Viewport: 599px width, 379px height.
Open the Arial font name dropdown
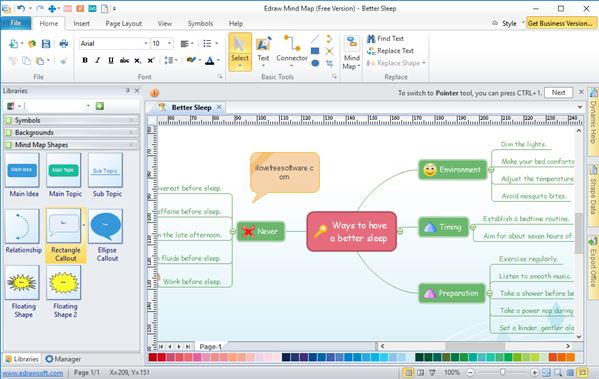[x=146, y=44]
